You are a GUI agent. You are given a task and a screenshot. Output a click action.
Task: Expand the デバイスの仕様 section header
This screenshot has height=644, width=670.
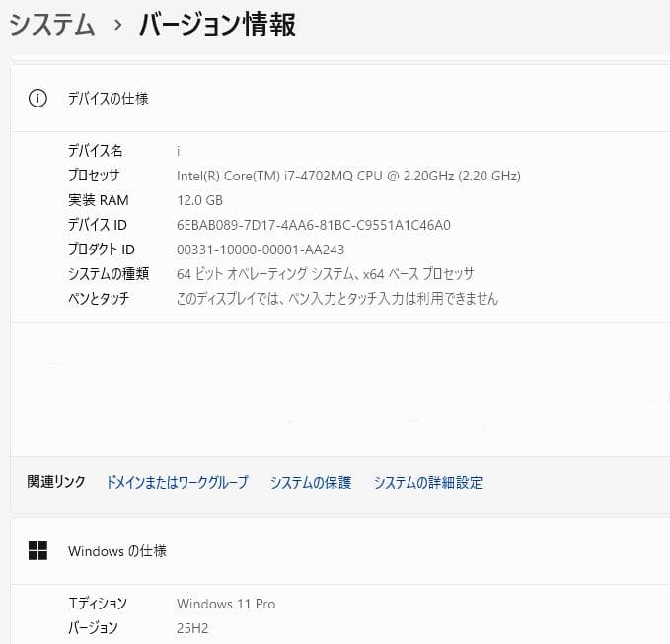coord(340,99)
